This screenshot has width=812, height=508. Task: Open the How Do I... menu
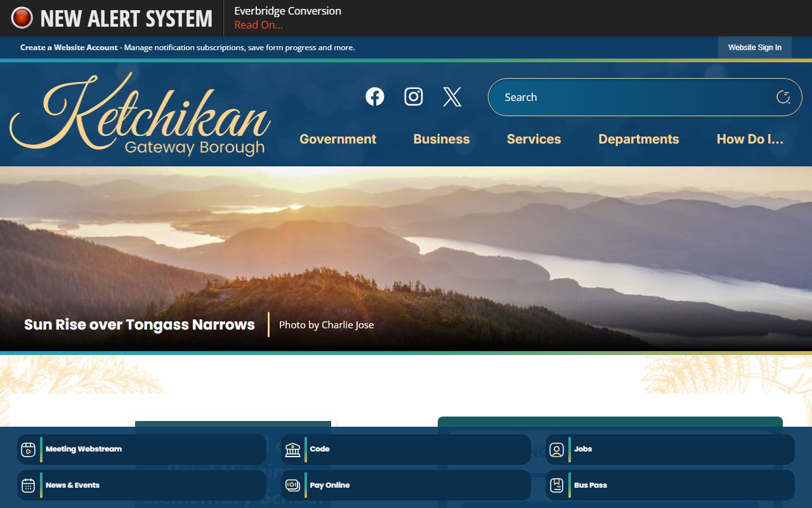click(x=750, y=139)
